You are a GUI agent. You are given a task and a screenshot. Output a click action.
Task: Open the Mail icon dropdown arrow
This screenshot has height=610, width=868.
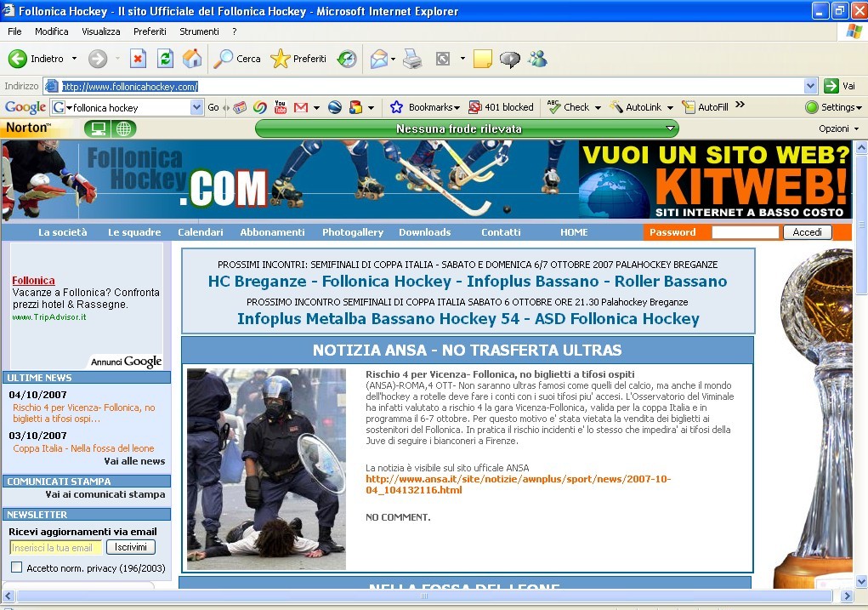point(393,59)
